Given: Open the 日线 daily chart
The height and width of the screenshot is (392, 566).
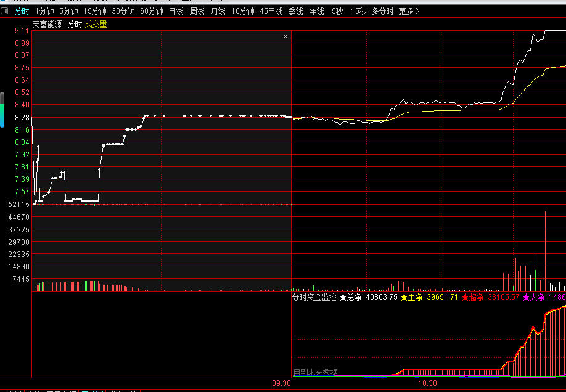Looking at the screenshot, I should (176, 11).
